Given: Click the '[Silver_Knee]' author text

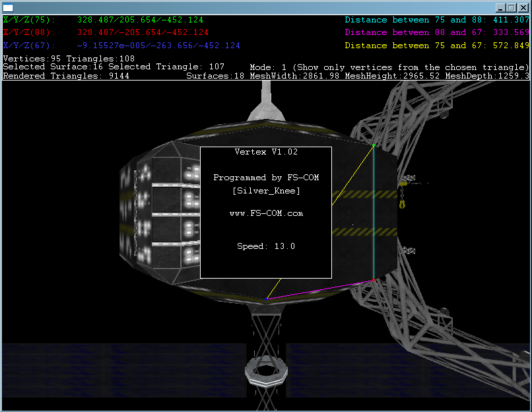Looking at the screenshot, I should coord(266,191).
